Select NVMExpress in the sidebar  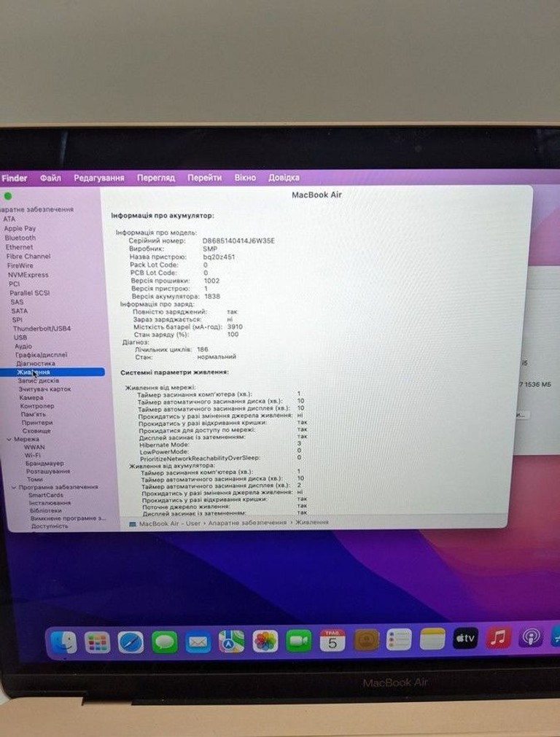[28, 275]
